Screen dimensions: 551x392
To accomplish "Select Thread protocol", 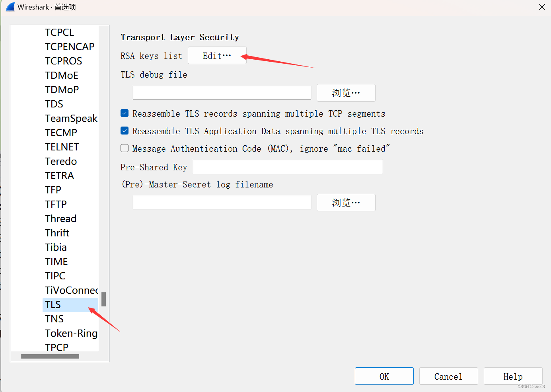I will (60, 218).
